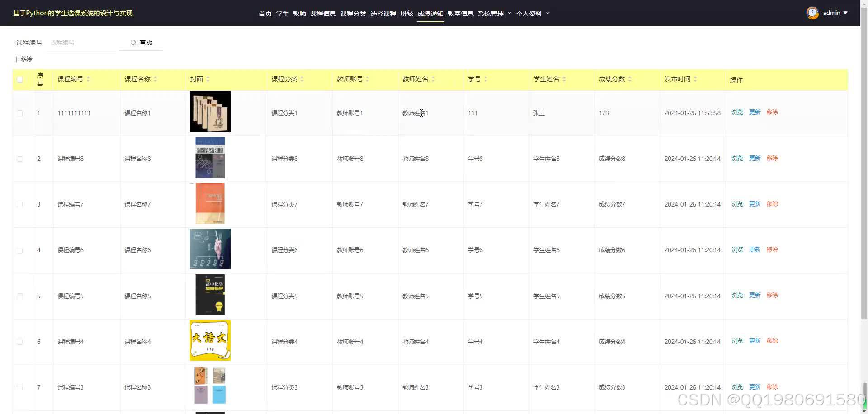Click 移除 for 课程编号7 row
868x414 pixels.
point(772,204)
